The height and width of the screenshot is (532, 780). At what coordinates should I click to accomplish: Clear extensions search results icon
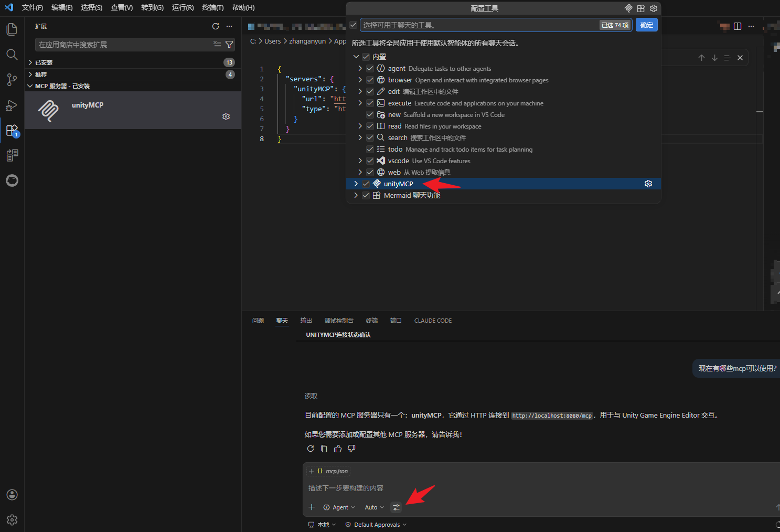pos(217,45)
